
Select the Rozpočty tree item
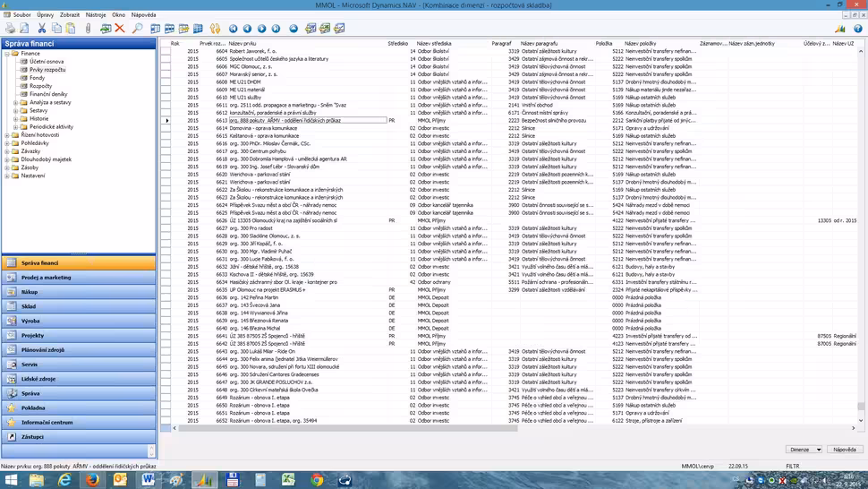[40, 86]
